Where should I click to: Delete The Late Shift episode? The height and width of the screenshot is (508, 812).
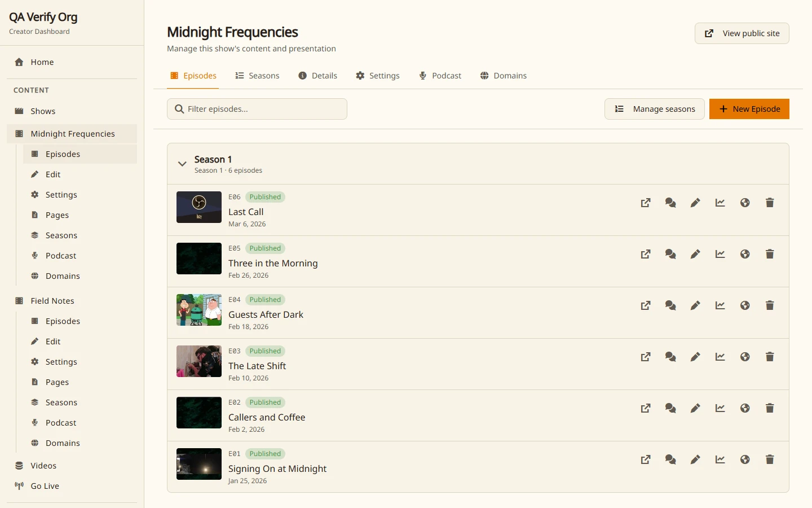(770, 357)
